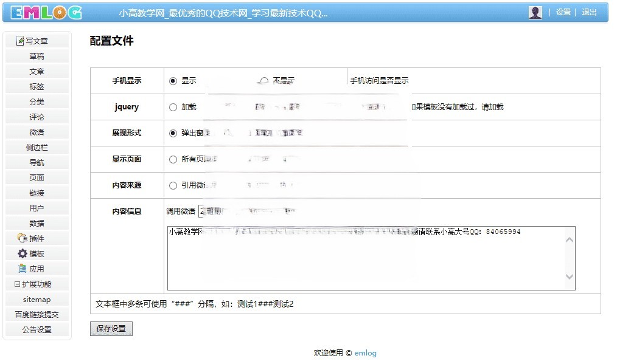Go to 草稿 in sidebar
Viewport: 617px width, 364px height.
coord(37,57)
